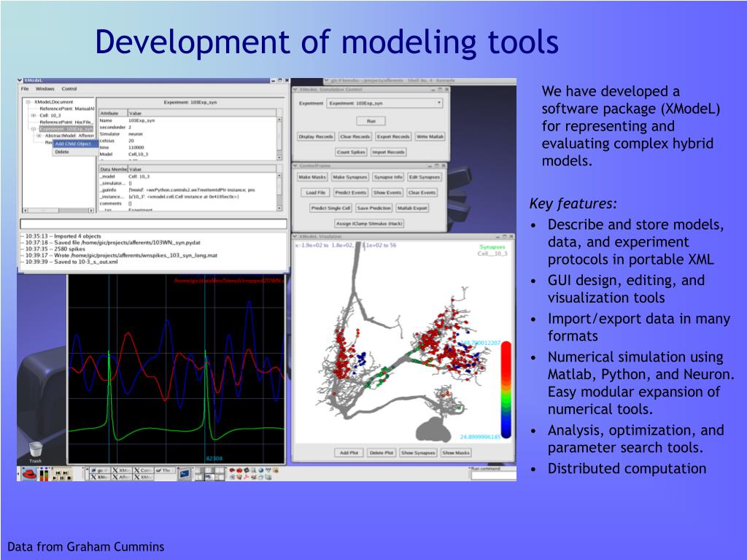Collapse the XModeLDocument tree node
Image resolution: width=747 pixels, height=560 pixels.
click(x=28, y=102)
